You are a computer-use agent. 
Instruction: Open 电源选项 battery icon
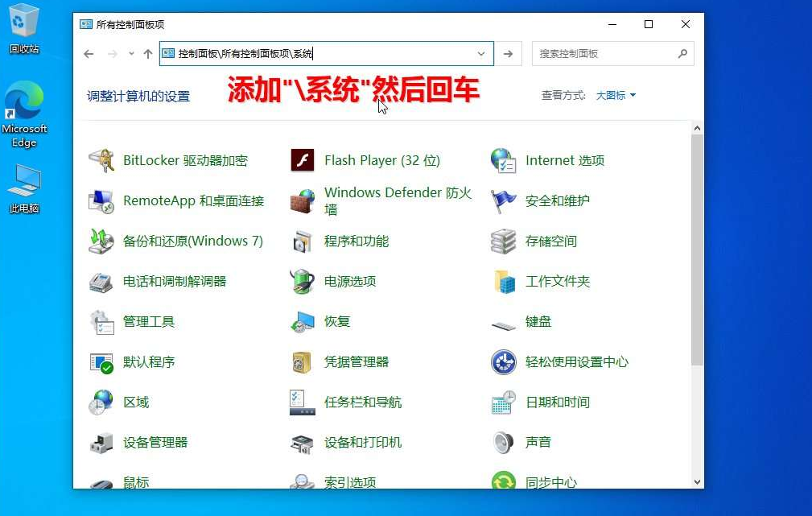pyautogui.click(x=303, y=282)
